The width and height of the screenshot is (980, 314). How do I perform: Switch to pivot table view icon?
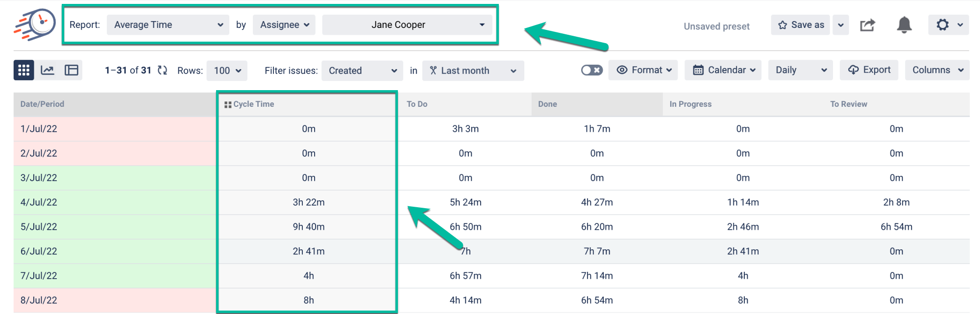pyautogui.click(x=72, y=70)
